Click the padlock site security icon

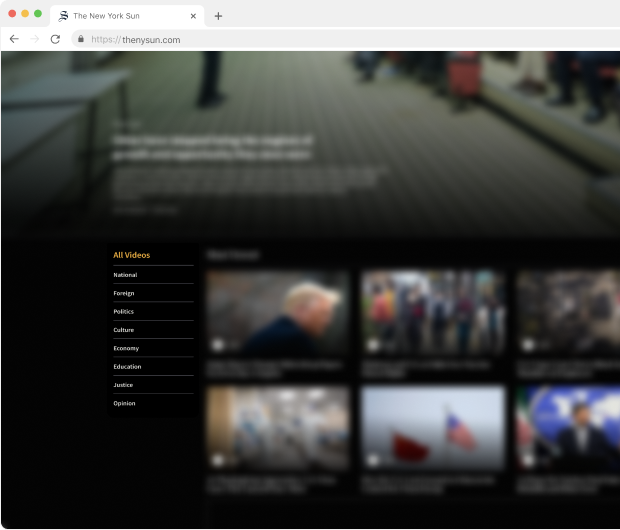(x=80, y=39)
